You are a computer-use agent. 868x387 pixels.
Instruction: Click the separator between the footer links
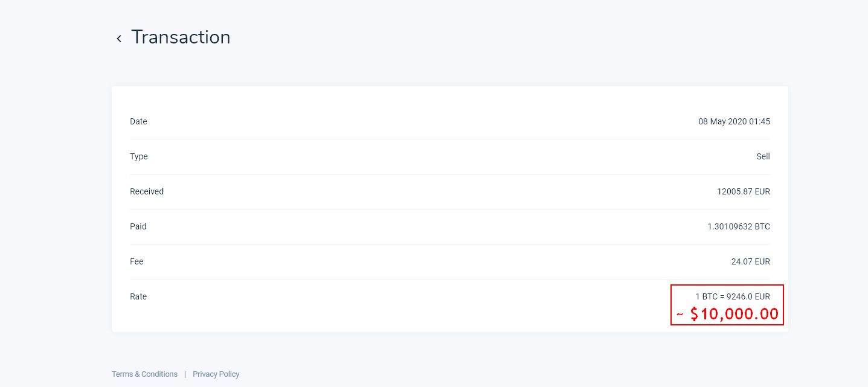(185, 374)
